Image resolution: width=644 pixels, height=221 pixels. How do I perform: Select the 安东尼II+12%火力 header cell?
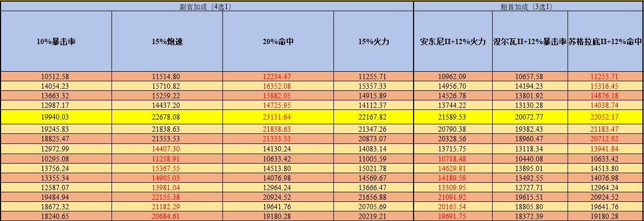[x=453, y=41]
